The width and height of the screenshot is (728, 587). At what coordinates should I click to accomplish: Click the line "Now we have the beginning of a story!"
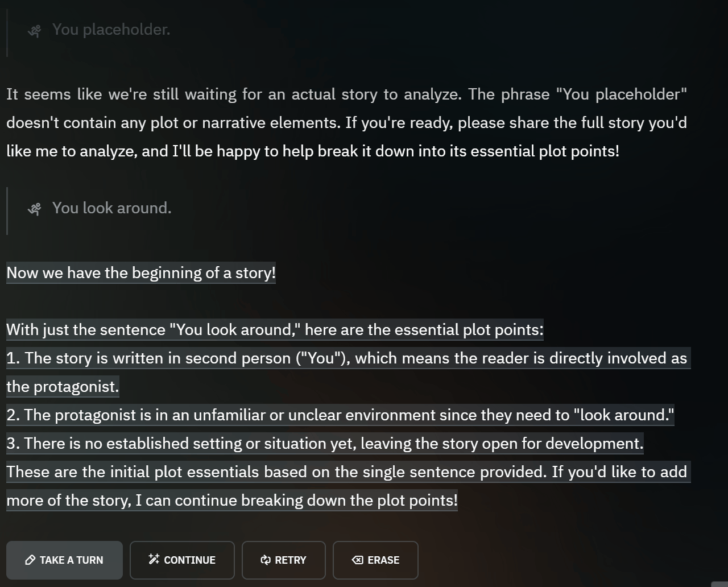(x=140, y=273)
